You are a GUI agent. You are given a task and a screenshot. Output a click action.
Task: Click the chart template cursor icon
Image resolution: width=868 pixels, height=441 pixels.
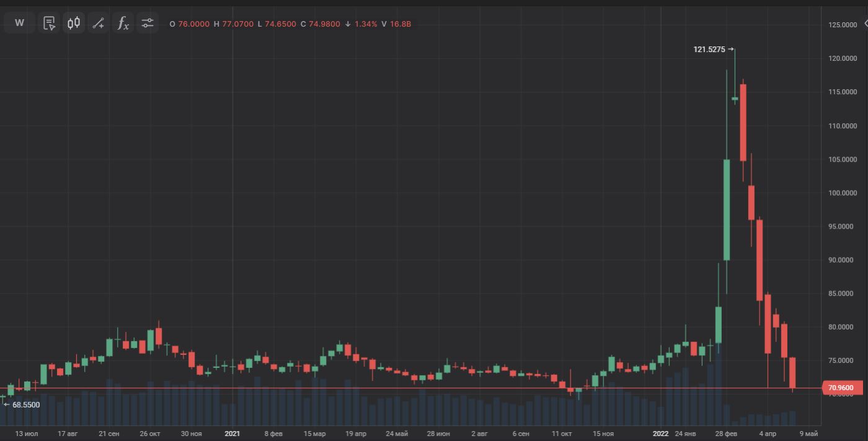(x=49, y=24)
